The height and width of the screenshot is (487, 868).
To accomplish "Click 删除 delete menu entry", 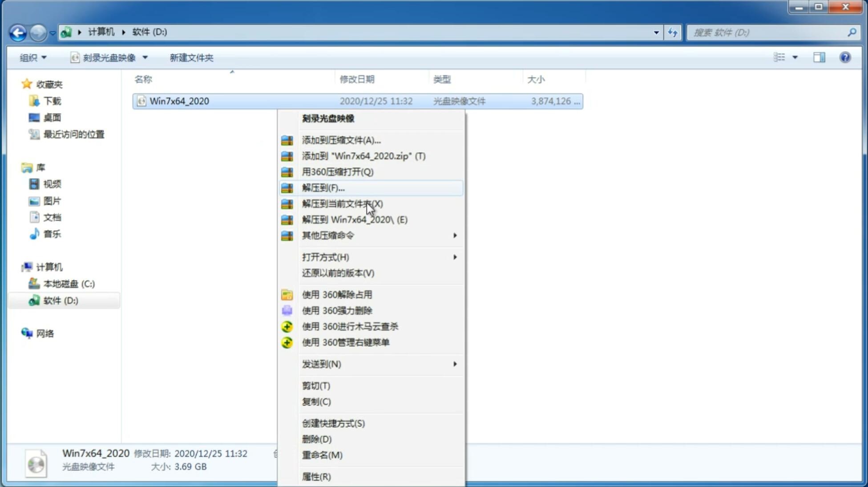I will point(317,438).
